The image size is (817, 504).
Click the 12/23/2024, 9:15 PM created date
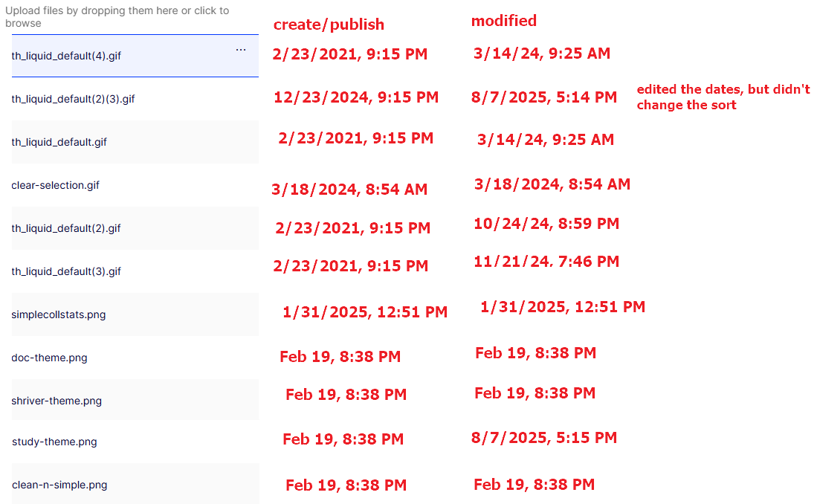coord(356,97)
